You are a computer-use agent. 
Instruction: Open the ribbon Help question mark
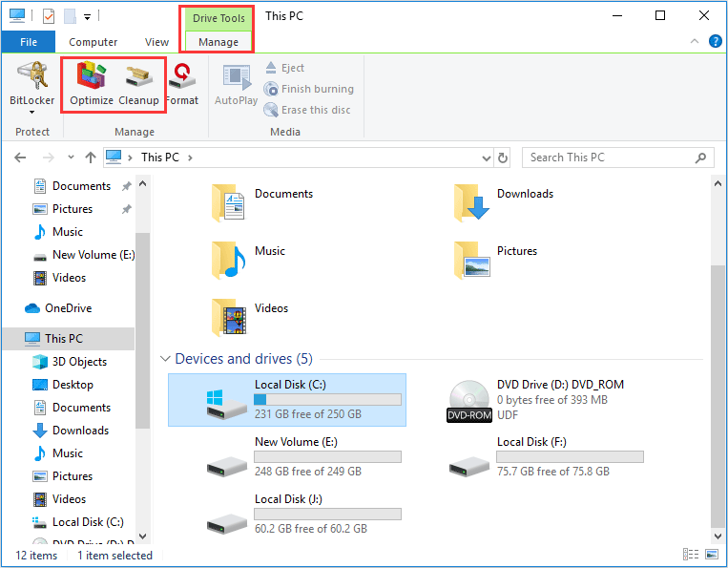click(x=715, y=41)
